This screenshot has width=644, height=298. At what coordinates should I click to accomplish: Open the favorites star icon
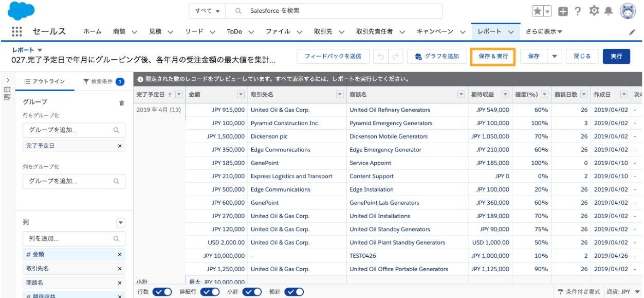point(538,11)
